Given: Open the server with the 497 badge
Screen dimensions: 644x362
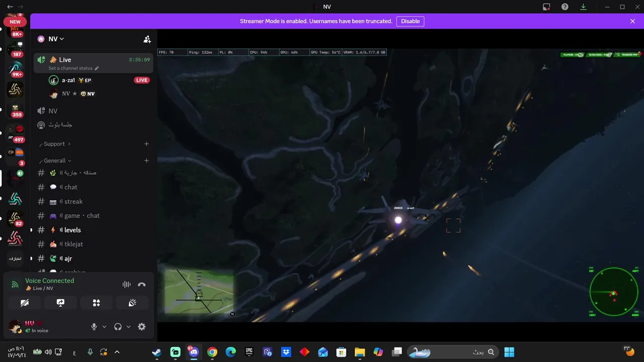Looking at the screenshot, I should click(x=15, y=134).
